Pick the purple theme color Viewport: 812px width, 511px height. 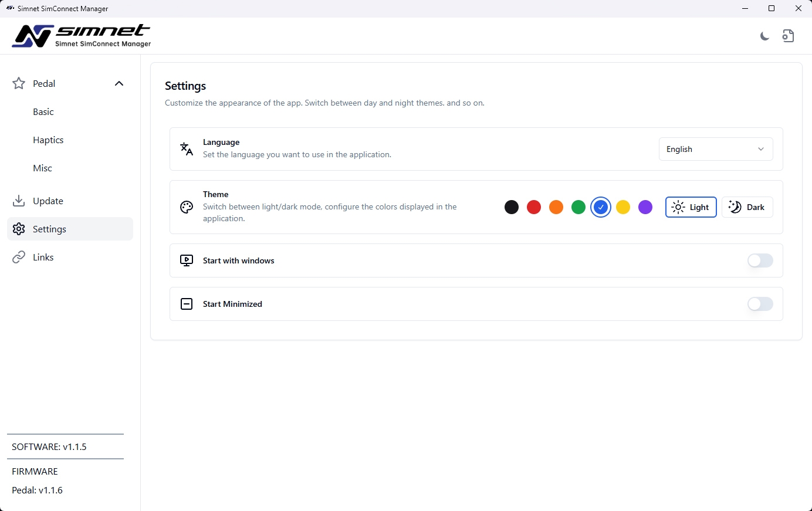(x=645, y=207)
